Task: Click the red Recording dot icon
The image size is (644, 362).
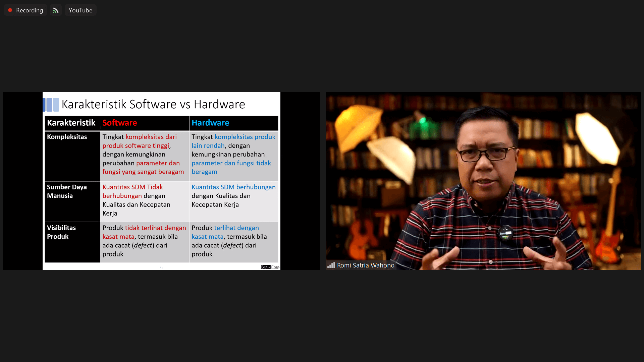Action: click(10, 10)
